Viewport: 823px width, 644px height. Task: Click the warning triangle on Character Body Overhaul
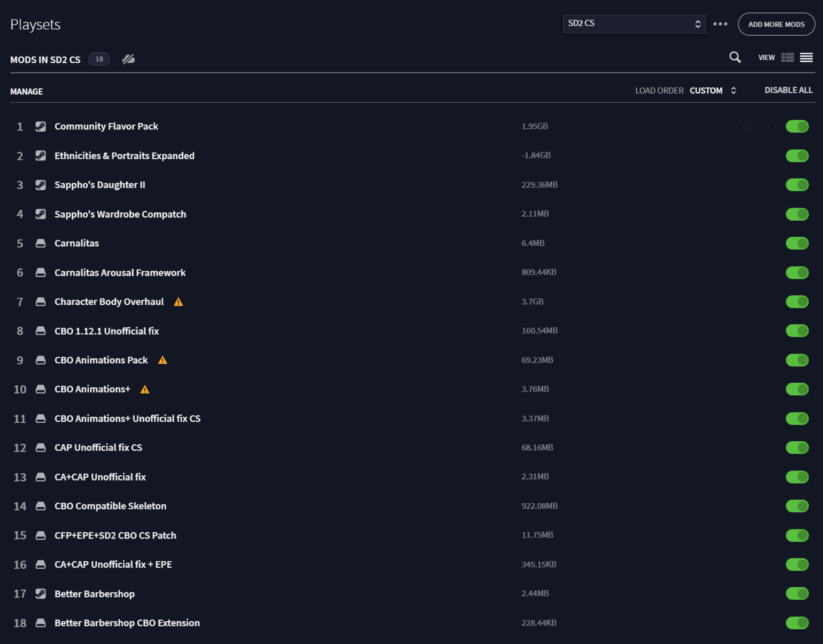178,302
